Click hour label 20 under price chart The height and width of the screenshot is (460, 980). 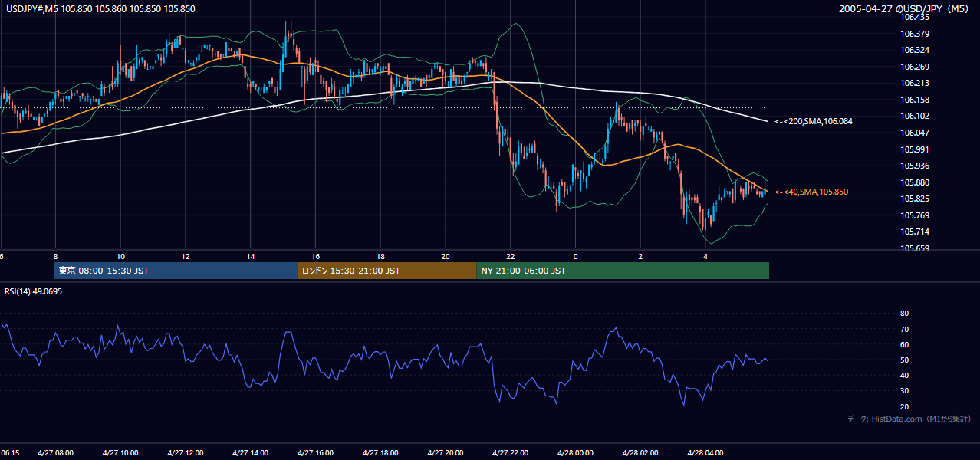tap(446, 257)
